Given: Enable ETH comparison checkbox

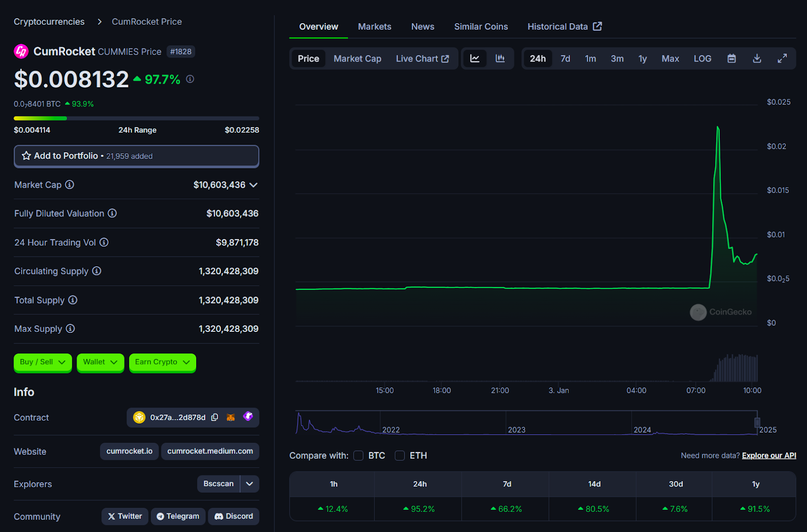Looking at the screenshot, I should tap(400, 456).
